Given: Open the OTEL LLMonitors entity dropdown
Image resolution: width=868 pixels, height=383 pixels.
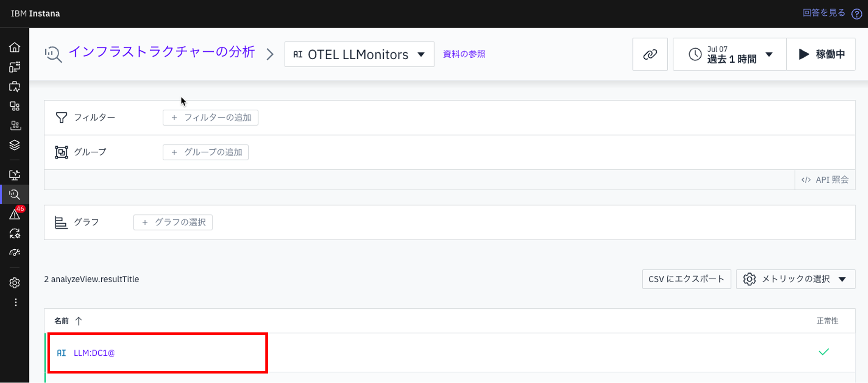Looking at the screenshot, I should 359,54.
